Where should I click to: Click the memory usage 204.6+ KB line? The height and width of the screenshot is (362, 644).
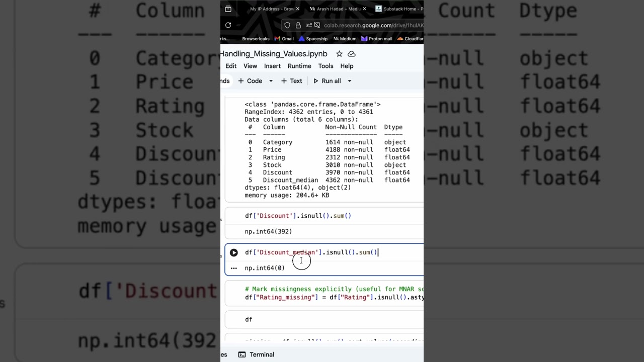(287, 195)
